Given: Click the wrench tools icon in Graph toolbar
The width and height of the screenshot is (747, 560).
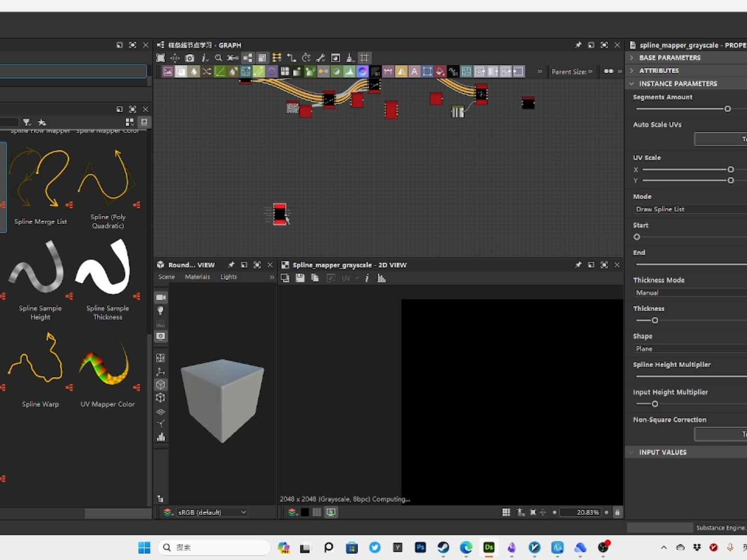Looking at the screenshot, I should pos(321,58).
